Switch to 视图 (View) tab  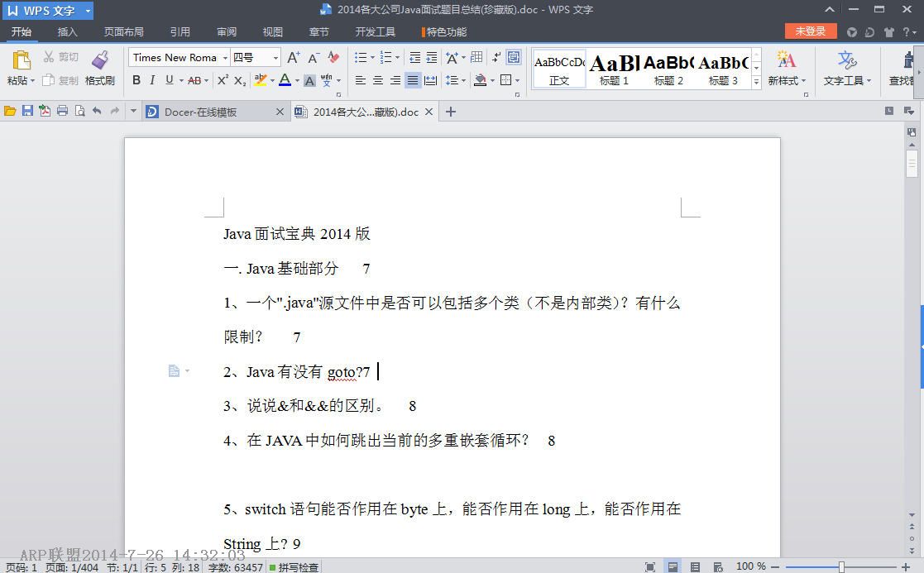[272, 31]
